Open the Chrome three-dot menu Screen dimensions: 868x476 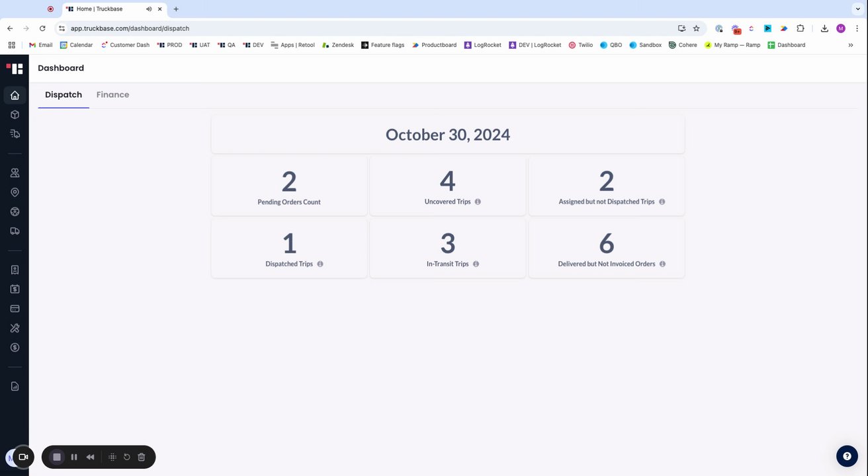pos(857,28)
